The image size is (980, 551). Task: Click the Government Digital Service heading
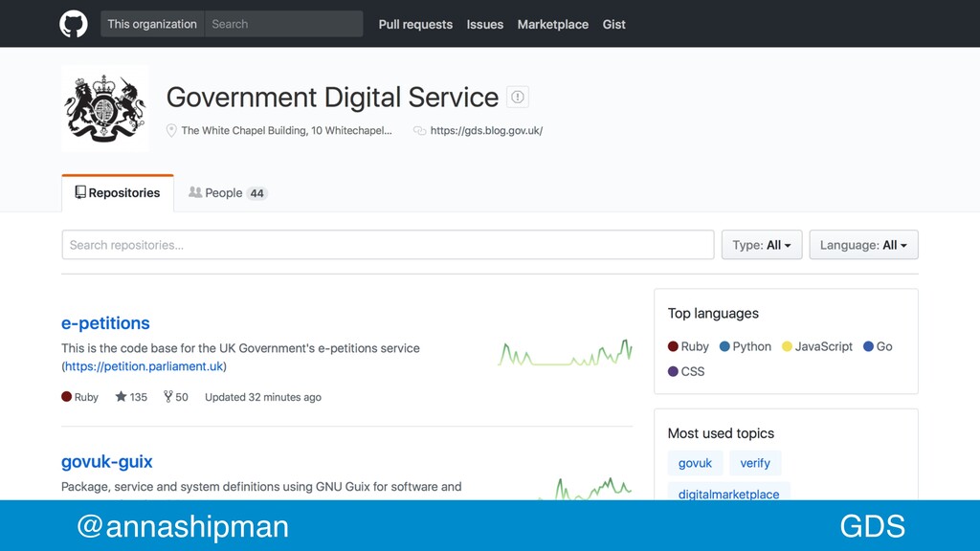click(x=332, y=98)
